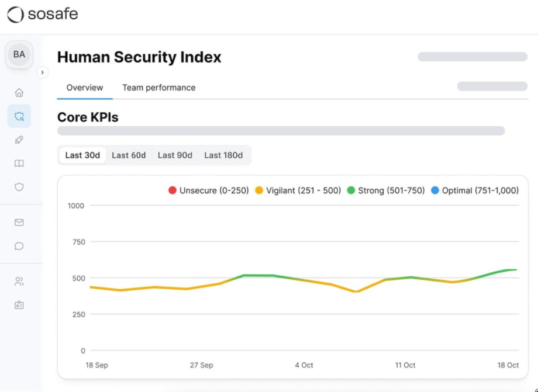Click the ID badge icon at sidebar bottom
This screenshot has height=392, width=538.
coord(19,304)
